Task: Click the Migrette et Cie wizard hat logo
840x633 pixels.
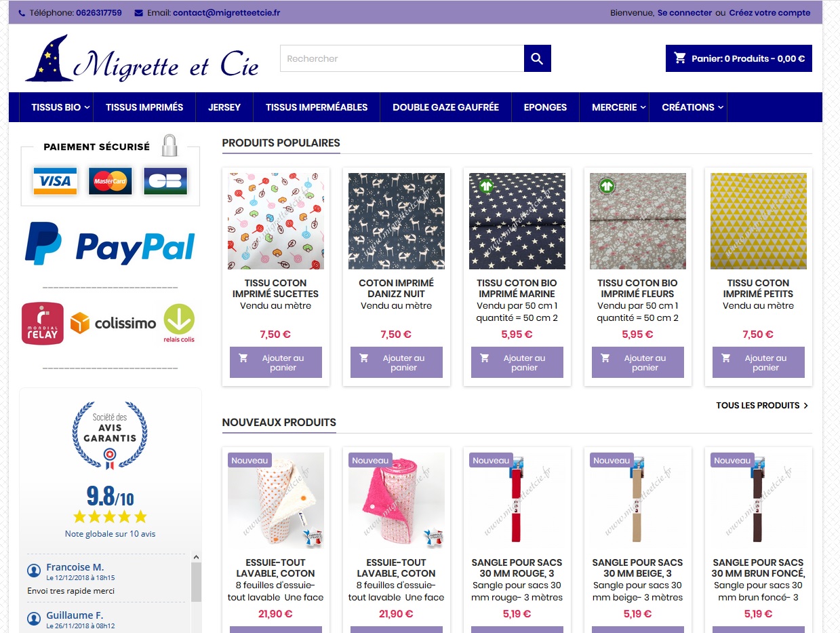Action: click(142, 59)
